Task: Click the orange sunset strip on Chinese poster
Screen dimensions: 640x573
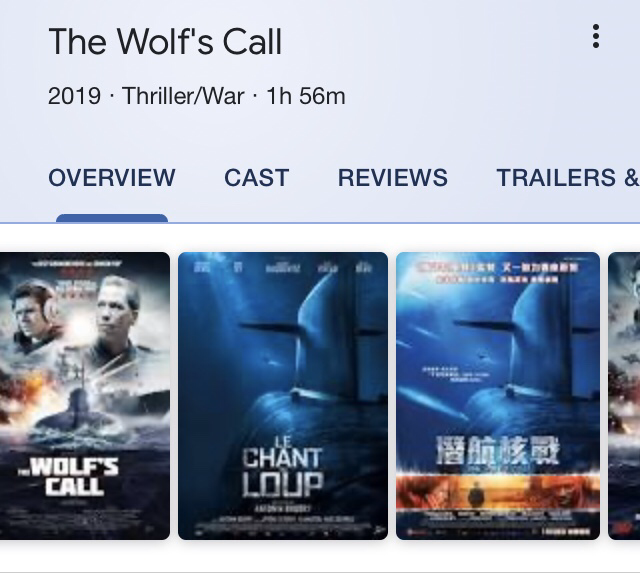Action: pyautogui.click(x=498, y=492)
